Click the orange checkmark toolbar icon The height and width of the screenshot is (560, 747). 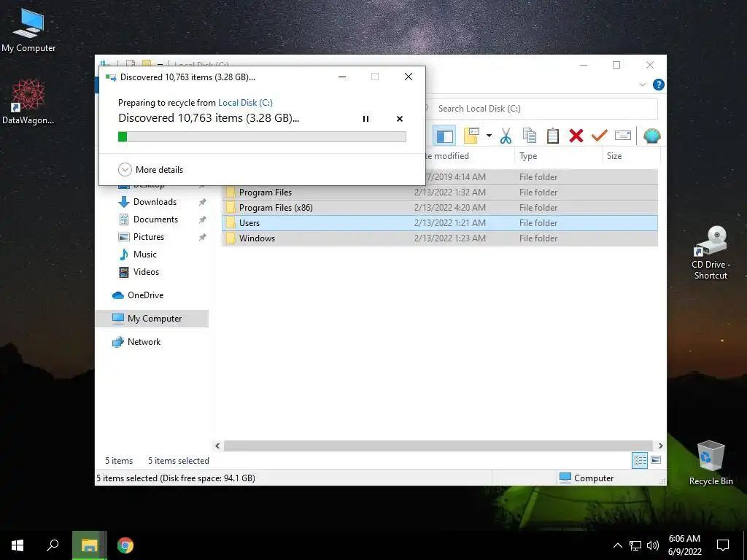coord(600,136)
